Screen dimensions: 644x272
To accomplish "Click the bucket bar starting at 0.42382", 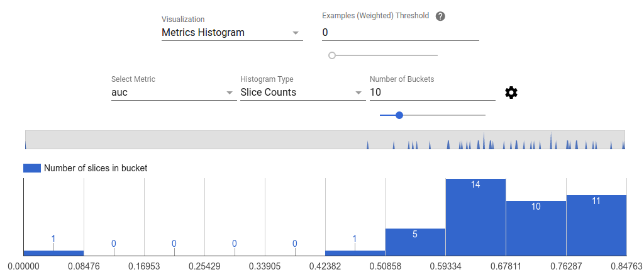I will click(355, 252).
